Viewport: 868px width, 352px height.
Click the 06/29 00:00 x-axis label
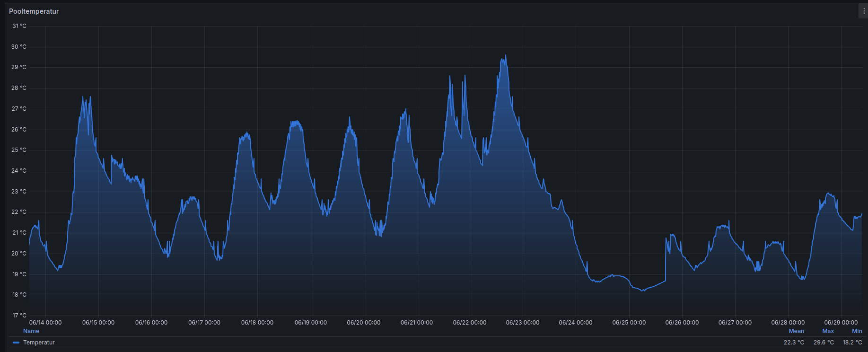click(841, 323)
